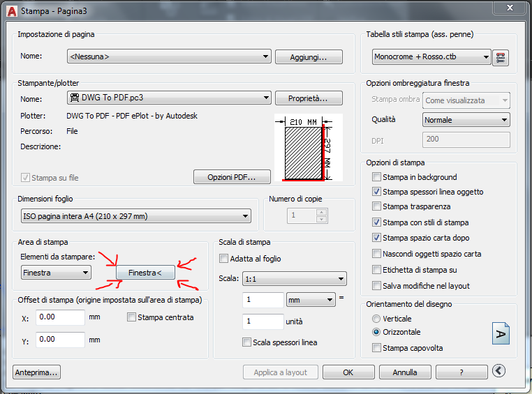Screen dimensions: 532x394
Task: Click the Aggiungi... button
Action: click(x=309, y=57)
